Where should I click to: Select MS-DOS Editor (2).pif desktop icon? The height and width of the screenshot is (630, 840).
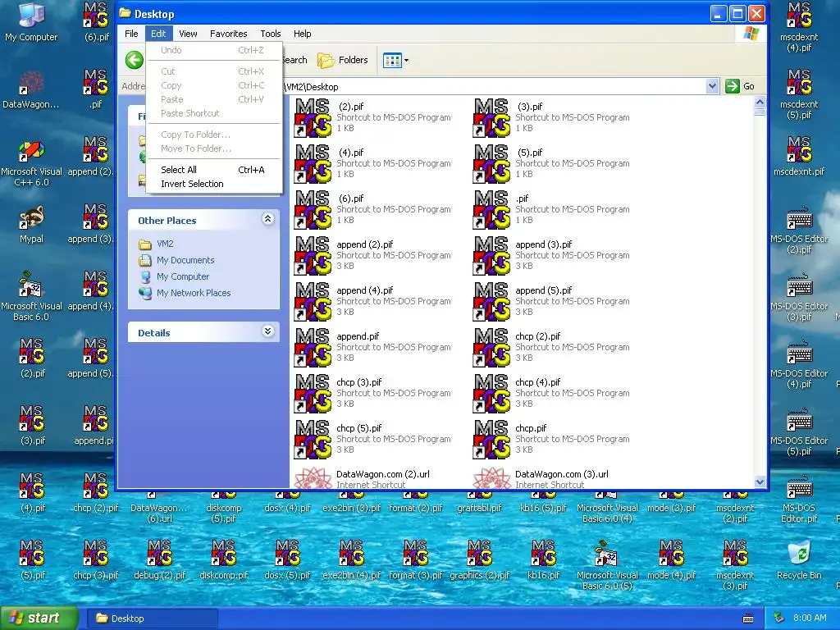[799, 230]
